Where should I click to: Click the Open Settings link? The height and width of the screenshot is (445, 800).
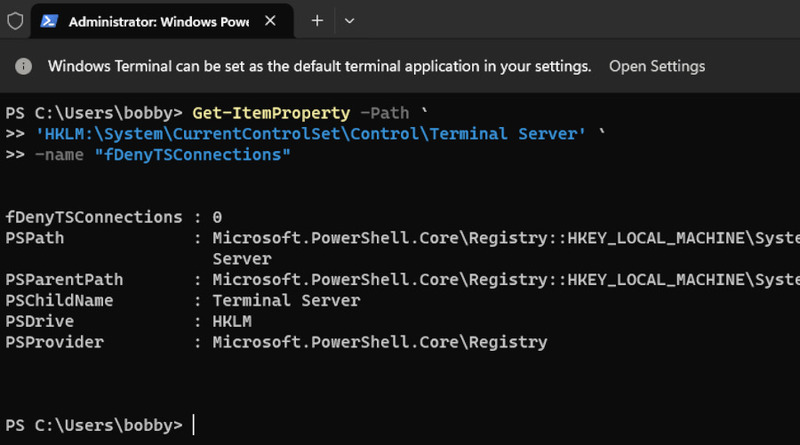click(657, 67)
